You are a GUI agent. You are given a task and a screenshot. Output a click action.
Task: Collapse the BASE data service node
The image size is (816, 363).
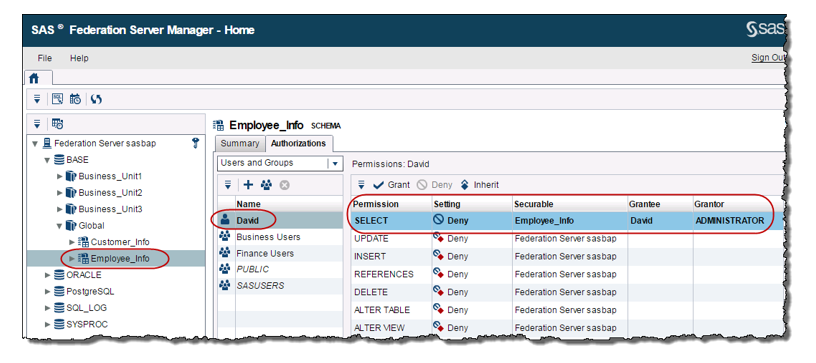[47, 160]
